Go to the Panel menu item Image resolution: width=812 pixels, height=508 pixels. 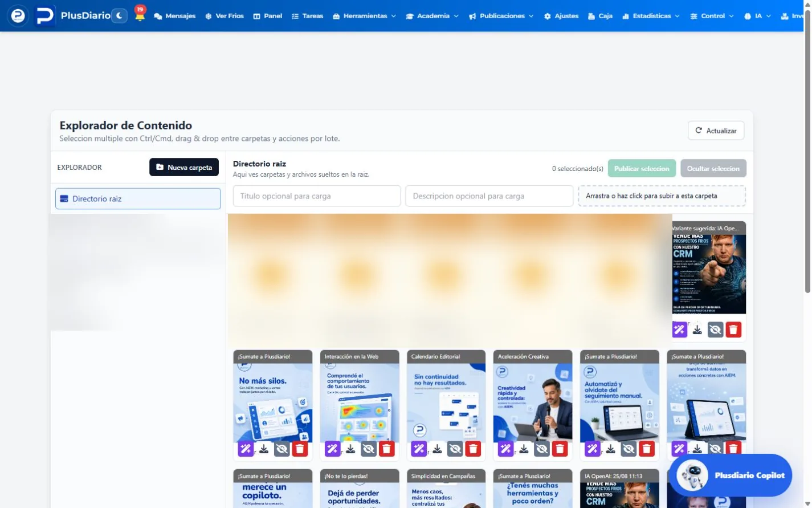[268, 16]
